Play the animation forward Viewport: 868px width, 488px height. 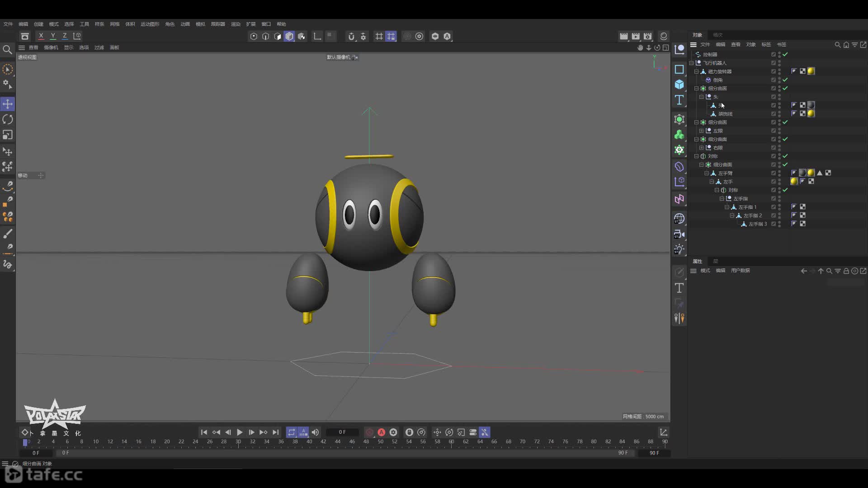240,432
